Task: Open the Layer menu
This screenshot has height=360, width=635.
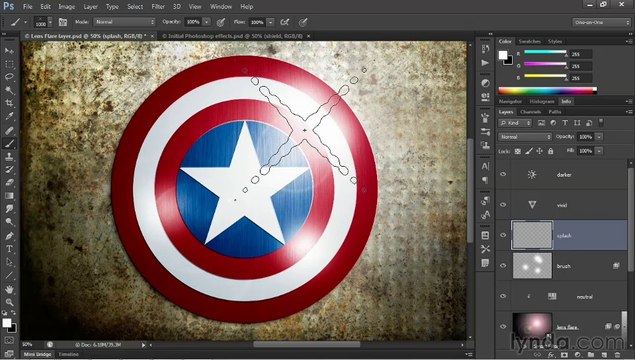Action: 90,6
